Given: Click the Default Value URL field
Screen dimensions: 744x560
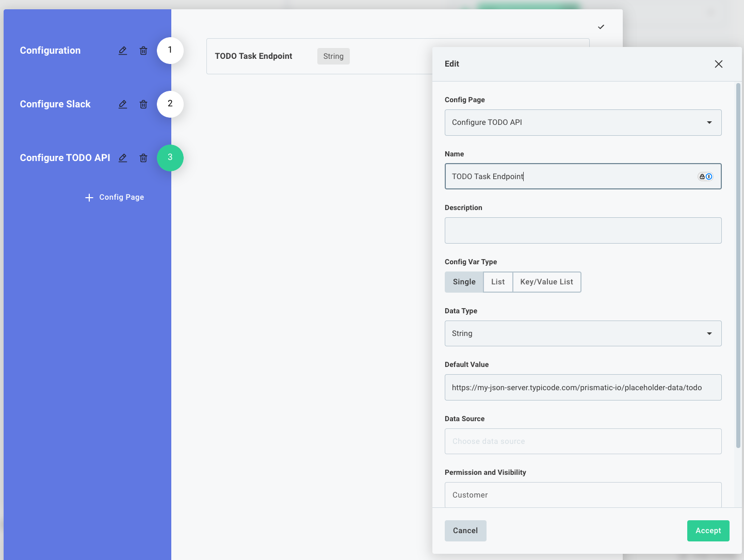Looking at the screenshot, I should 583,387.
